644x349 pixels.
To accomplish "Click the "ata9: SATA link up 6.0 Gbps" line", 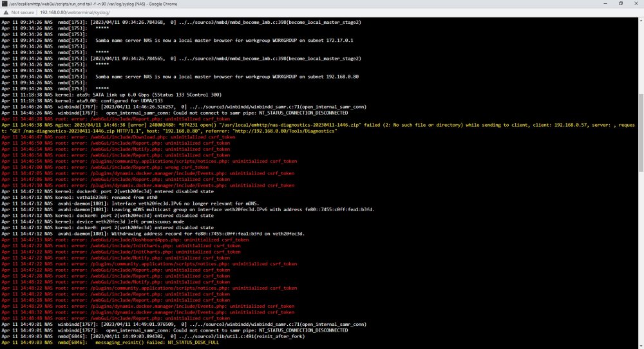I will pos(111,95).
